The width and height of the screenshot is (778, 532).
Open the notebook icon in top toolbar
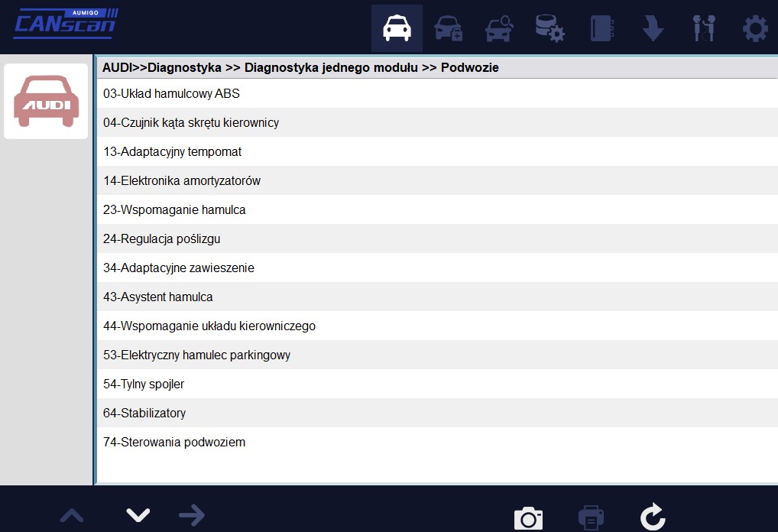[x=602, y=28]
